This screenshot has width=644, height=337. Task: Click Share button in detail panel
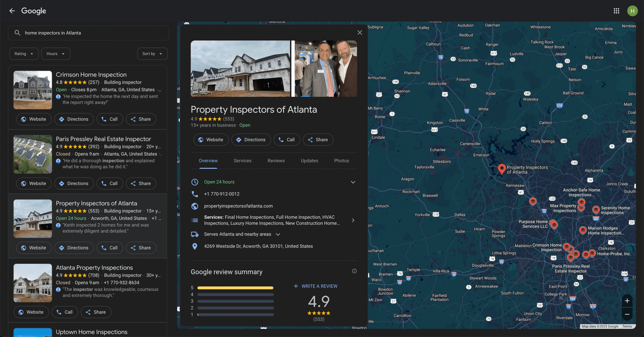point(318,140)
